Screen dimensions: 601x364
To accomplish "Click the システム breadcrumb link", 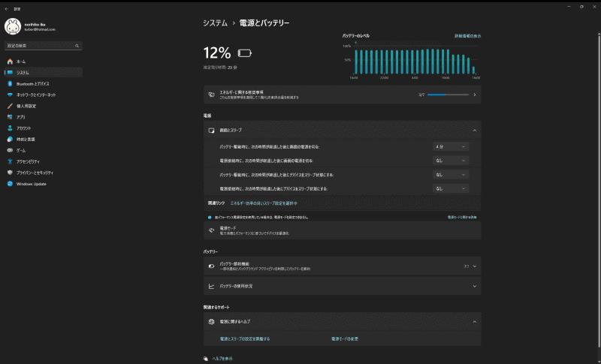I will tap(215, 23).
